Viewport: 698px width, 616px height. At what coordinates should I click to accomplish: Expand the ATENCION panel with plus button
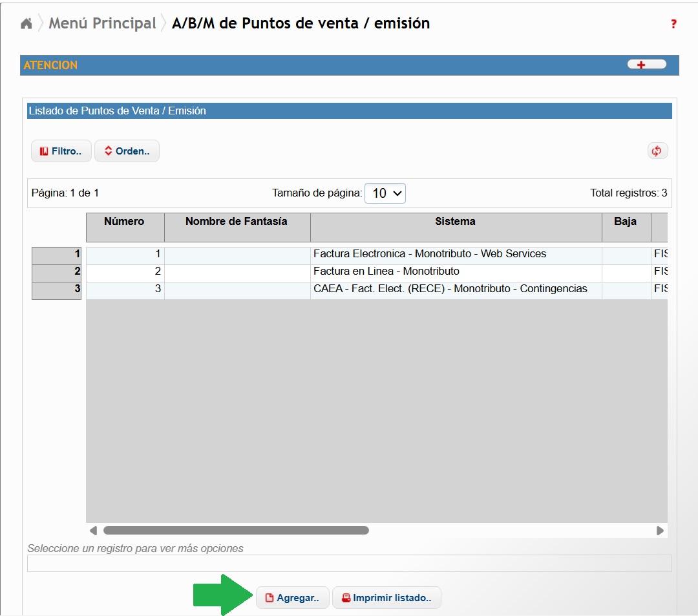click(x=646, y=65)
